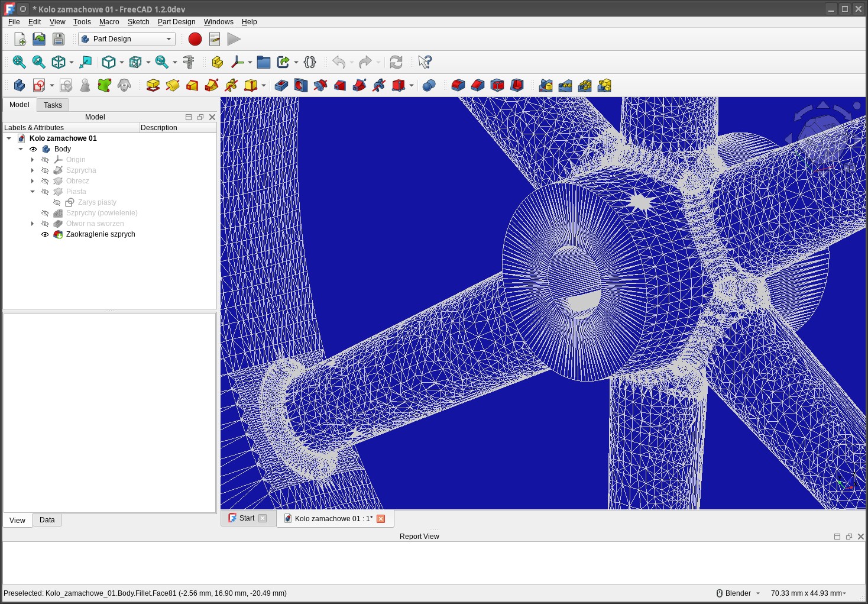This screenshot has width=868, height=604.
Task: Click the Pad tool icon
Action: click(153, 86)
